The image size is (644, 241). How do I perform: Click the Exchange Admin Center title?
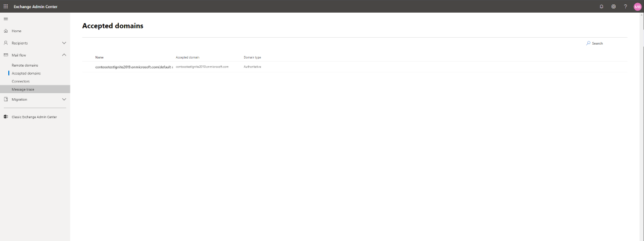click(x=35, y=6)
